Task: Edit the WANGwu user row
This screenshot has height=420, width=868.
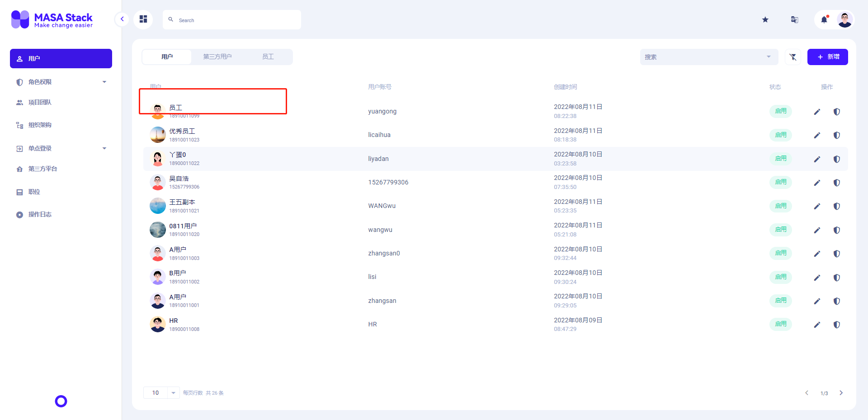Action: pos(817,206)
